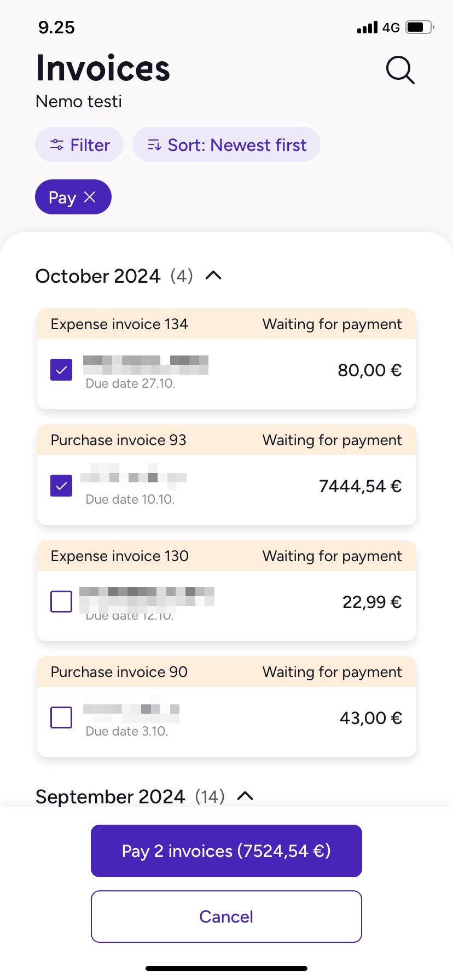This screenshot has height=980, width=453.
Task: Select Expense invoice 130 checkbox
Action: (x=61, y=602)
